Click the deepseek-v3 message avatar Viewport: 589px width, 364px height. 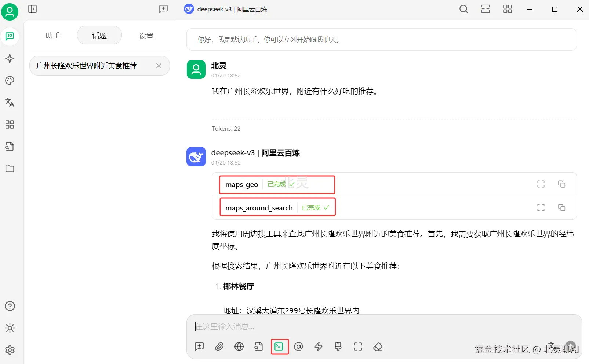tap(196, 157)
